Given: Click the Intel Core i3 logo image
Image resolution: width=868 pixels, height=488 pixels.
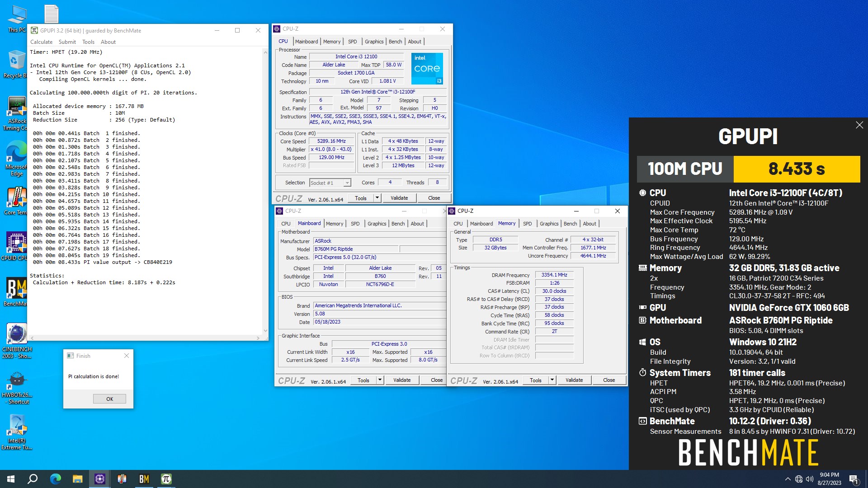Looking at the screenshot, I should tap(427, 69).
